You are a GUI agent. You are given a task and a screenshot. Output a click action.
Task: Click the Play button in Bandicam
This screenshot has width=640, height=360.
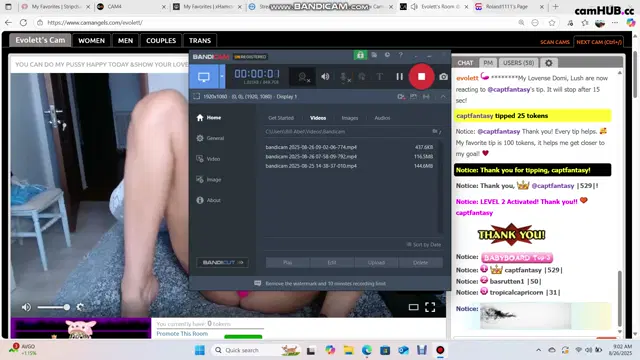tap(287, 262)
